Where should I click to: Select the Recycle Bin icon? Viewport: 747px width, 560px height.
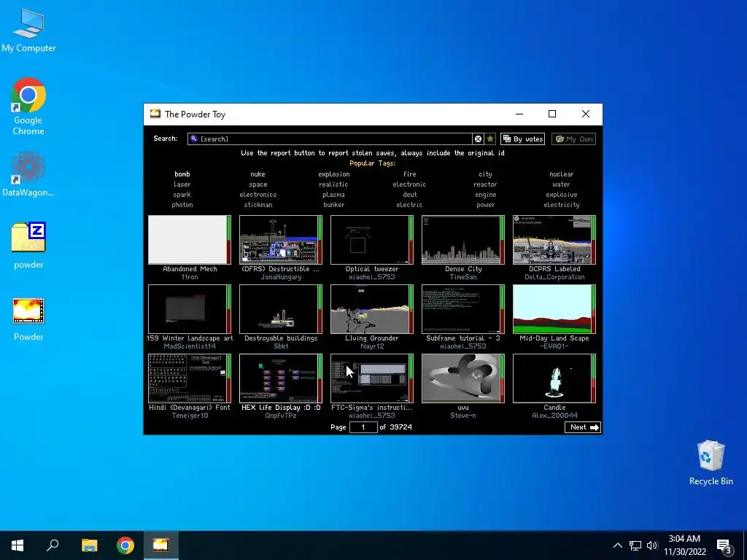click(711, 462)
